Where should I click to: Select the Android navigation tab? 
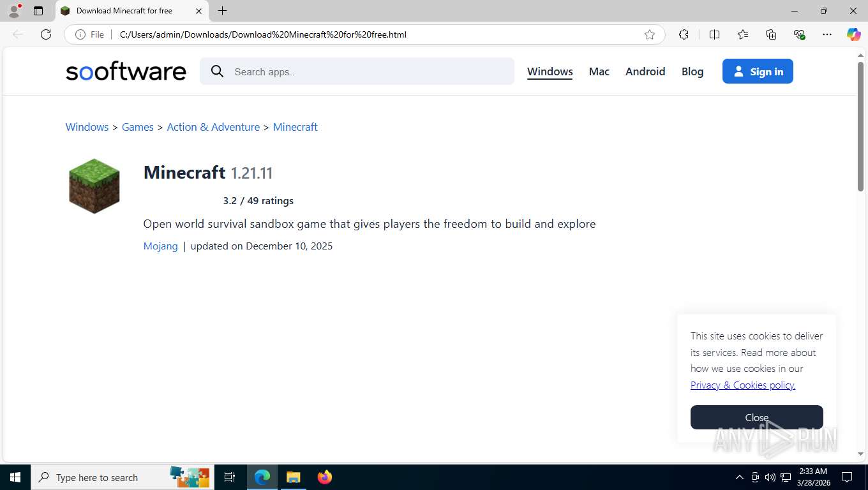tap(645, 71)
